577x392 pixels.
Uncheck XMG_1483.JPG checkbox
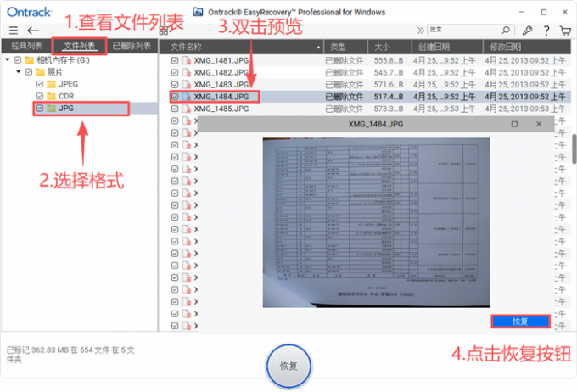[x=175, y=85]
